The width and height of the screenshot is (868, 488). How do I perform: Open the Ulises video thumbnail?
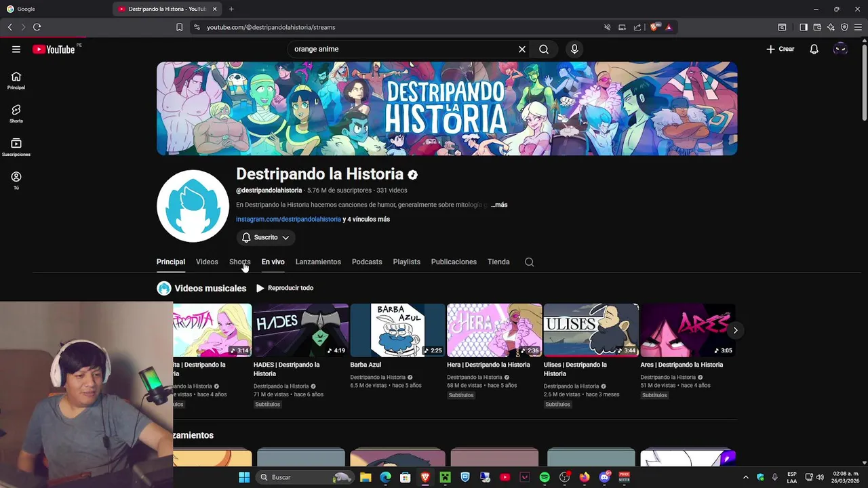pos(591,330)
